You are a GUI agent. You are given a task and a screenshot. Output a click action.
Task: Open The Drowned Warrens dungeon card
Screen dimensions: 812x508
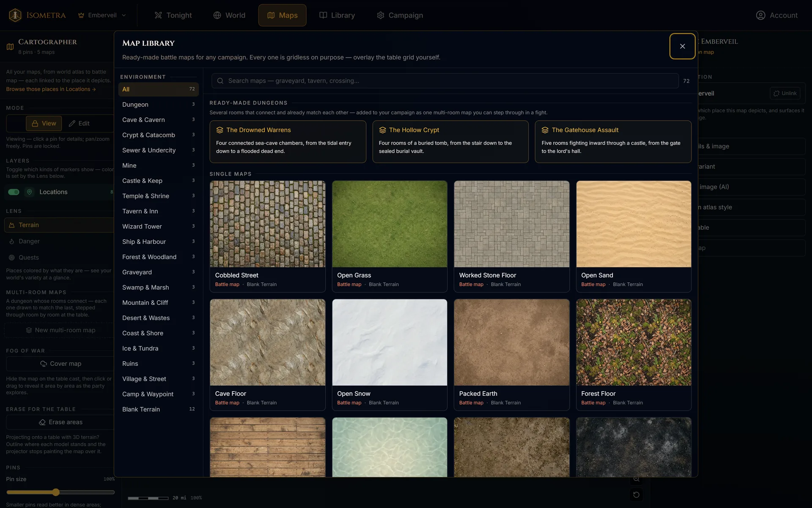pyautogui.click(x=288, y=142)
